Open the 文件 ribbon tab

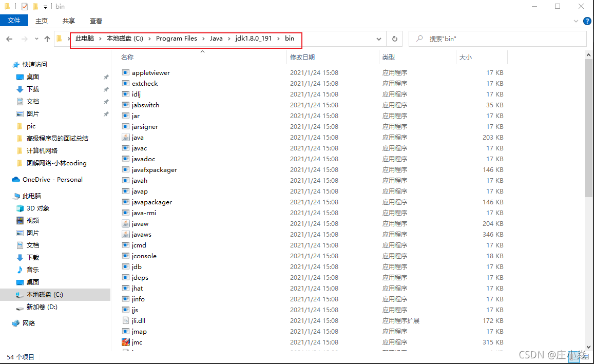pos(14,21)
